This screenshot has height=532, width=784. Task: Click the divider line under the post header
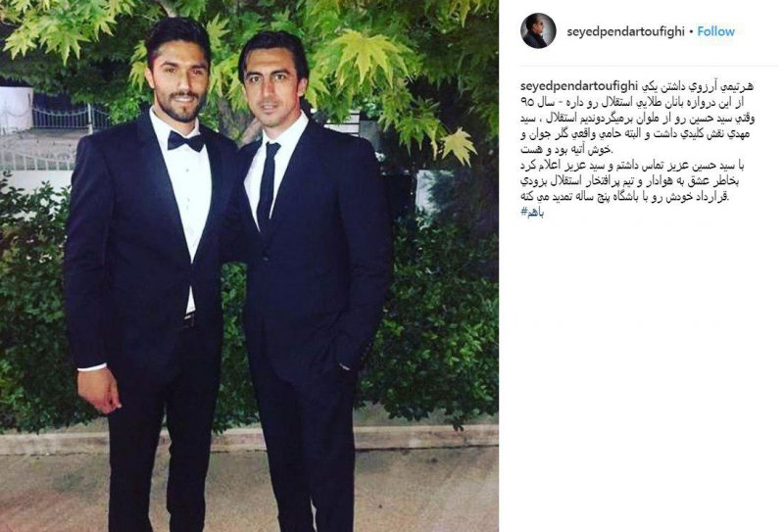649,66
